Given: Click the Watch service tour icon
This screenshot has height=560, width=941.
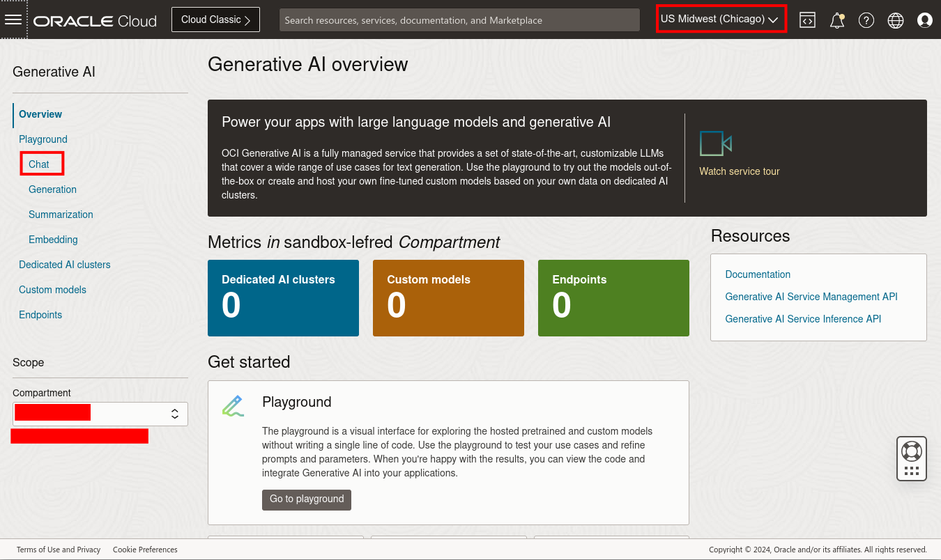Looking at the screenshot, I should click(x=715, y=143).
